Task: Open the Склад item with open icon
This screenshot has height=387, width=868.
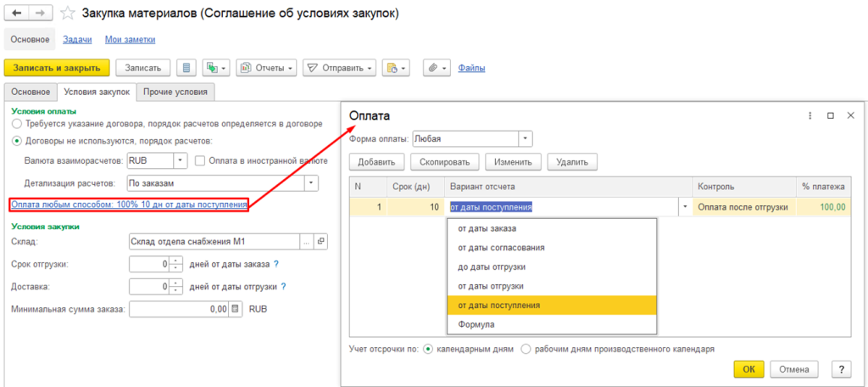Action: (320, 242)
